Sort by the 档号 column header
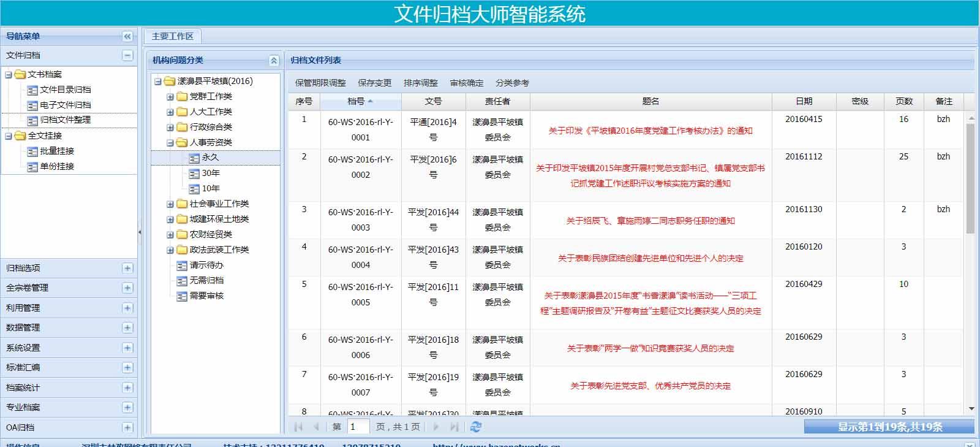Screen dimensions: 980x447 point(361,101)
